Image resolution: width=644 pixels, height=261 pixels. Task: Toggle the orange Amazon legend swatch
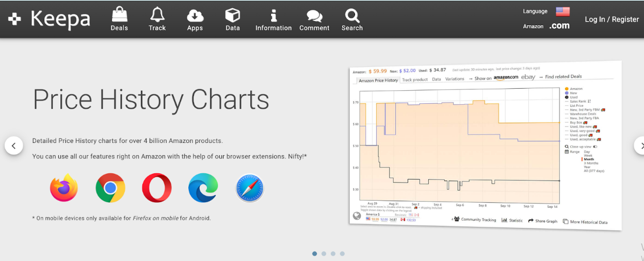coord(567,89)
